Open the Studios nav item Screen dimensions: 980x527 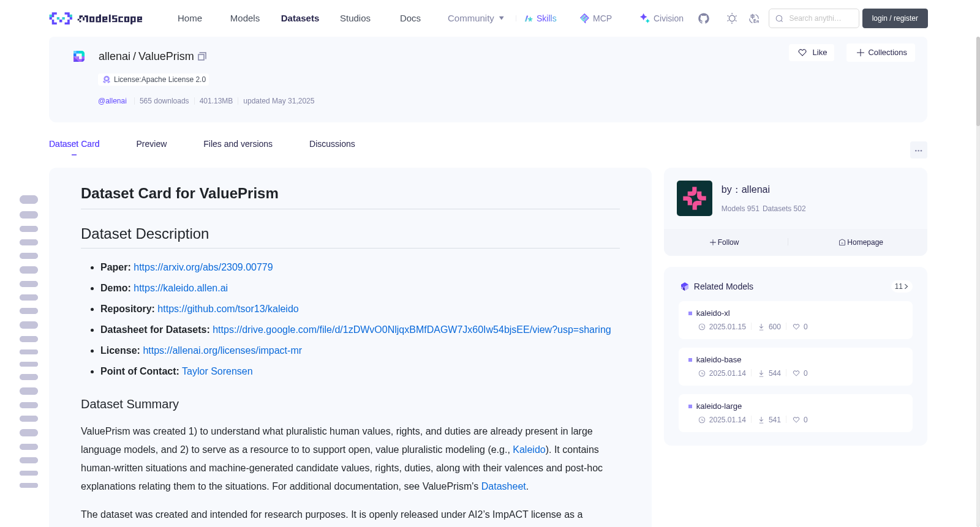coord(355,18)
